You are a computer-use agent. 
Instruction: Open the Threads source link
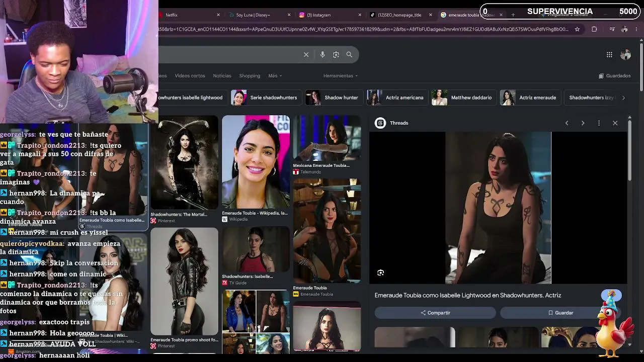[x=399, y=123]
